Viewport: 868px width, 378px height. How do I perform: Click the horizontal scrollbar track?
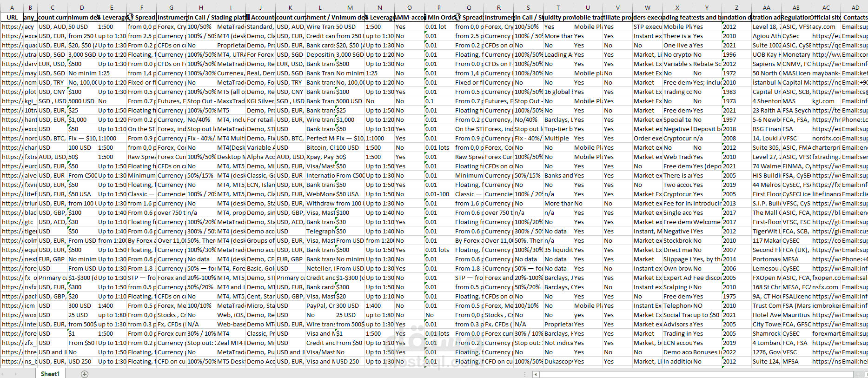coord(696,374)
